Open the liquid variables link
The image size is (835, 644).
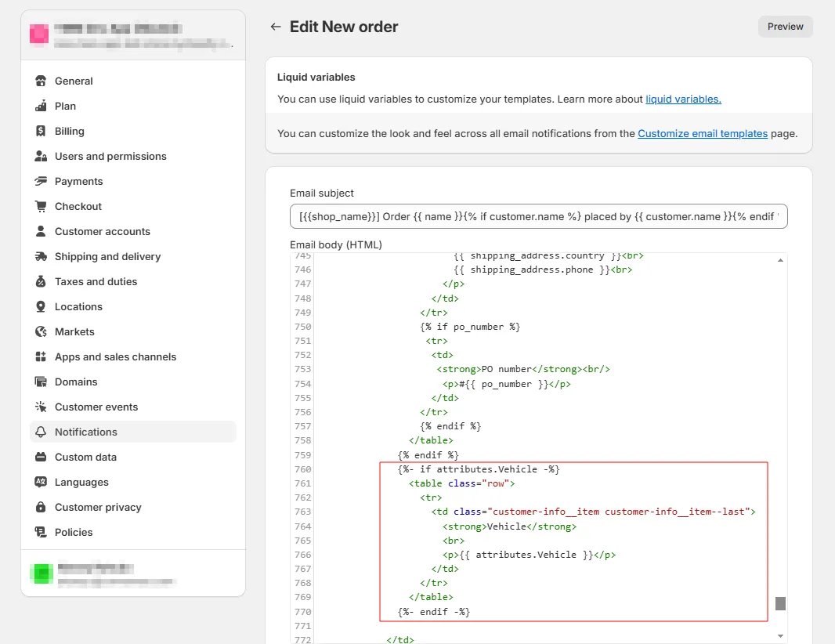click(683, 99)
